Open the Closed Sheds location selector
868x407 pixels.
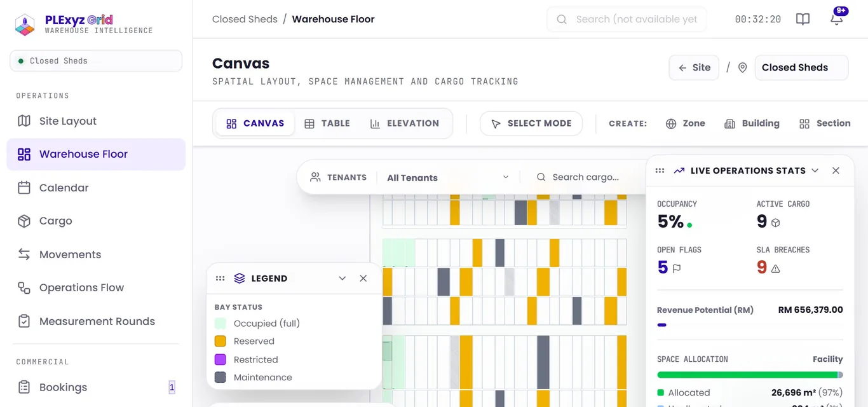[x=801, y=67]
